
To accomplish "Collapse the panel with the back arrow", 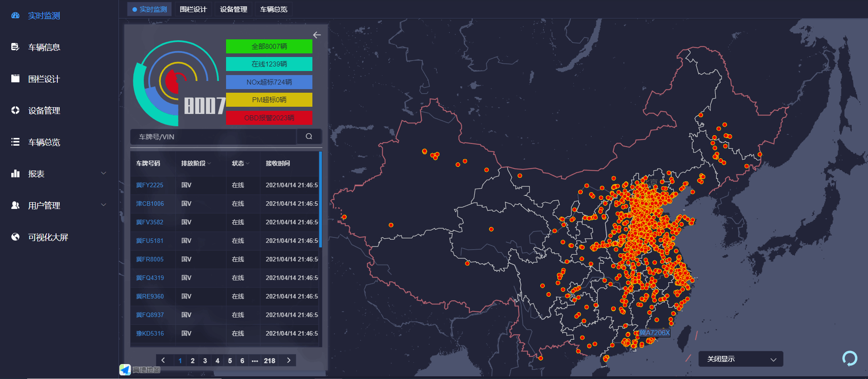I will tap(317, 35).
